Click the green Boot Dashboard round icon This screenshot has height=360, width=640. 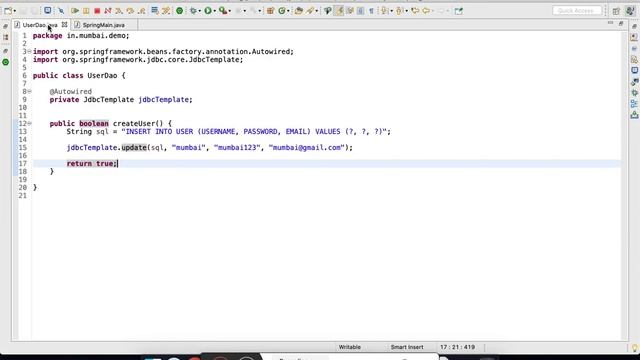(x=180, y=11)
